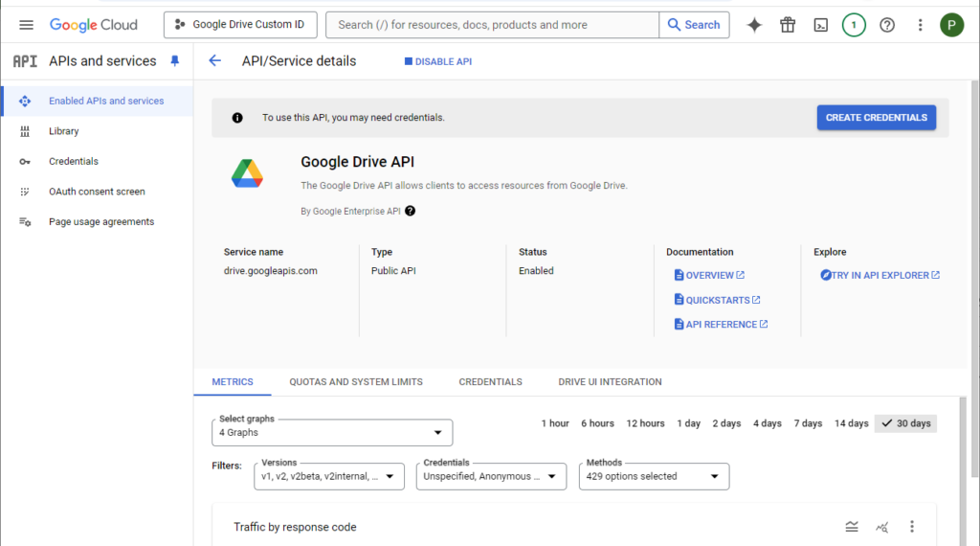The image size is (980, 546).
Task: Select the 30 days time range
Action: (906, 423)
